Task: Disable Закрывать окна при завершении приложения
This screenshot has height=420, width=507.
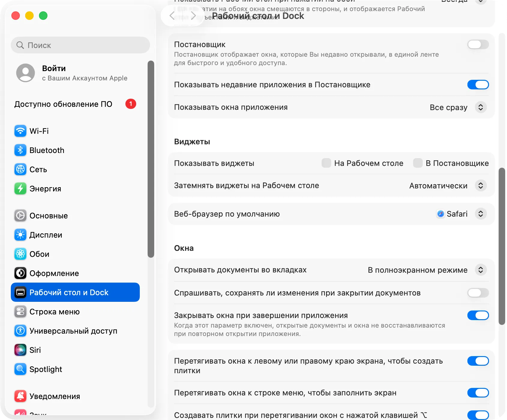Action: (478, 315)
